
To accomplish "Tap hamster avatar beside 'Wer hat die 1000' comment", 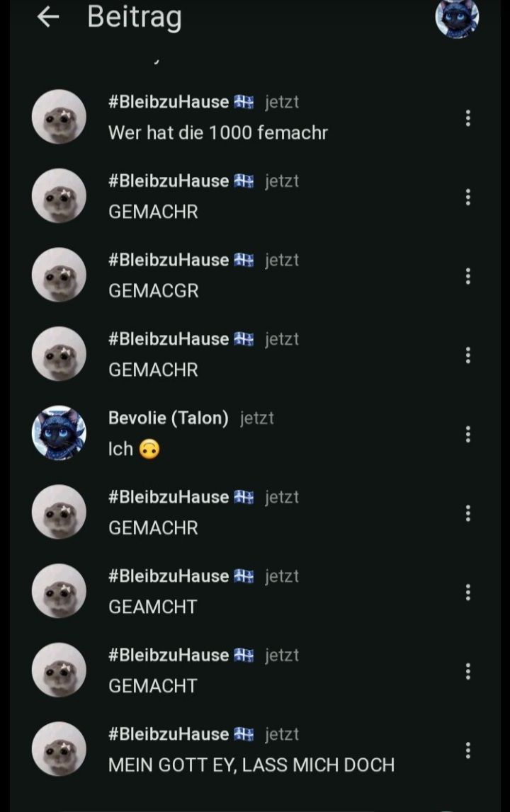I will click(59, 117).
